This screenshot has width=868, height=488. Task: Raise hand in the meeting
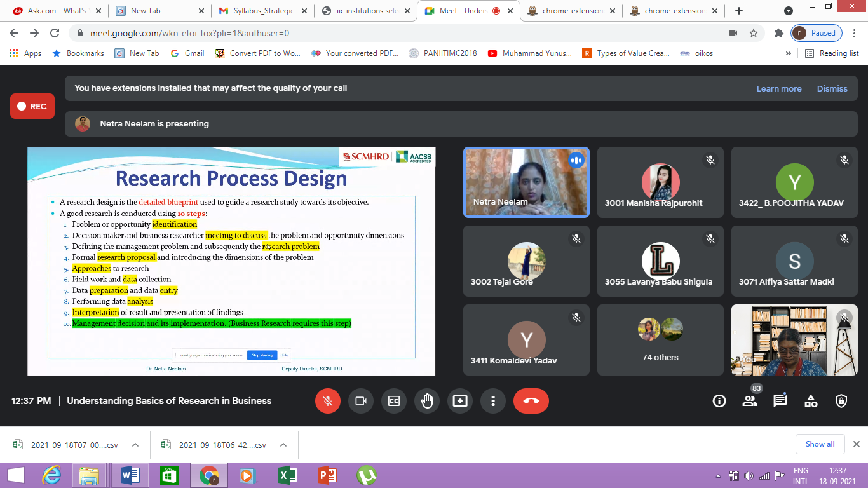click(427, 401)
